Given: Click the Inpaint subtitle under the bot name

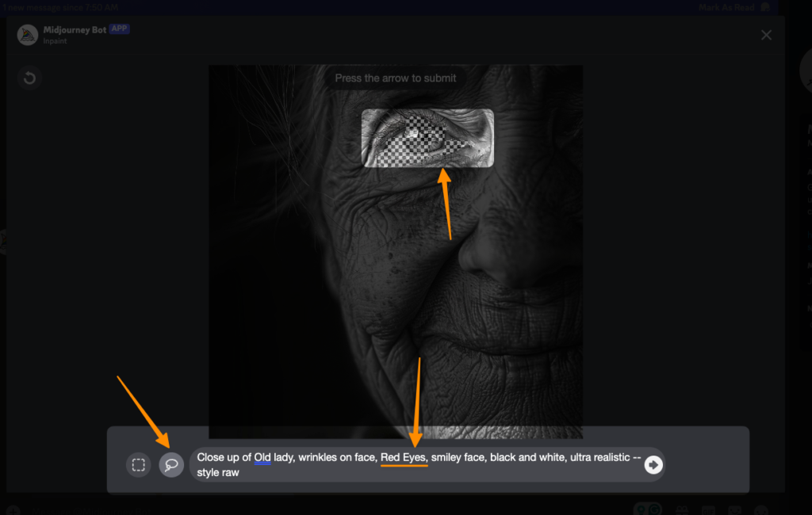Looking at the screenshot, I should tap(55, 40).
